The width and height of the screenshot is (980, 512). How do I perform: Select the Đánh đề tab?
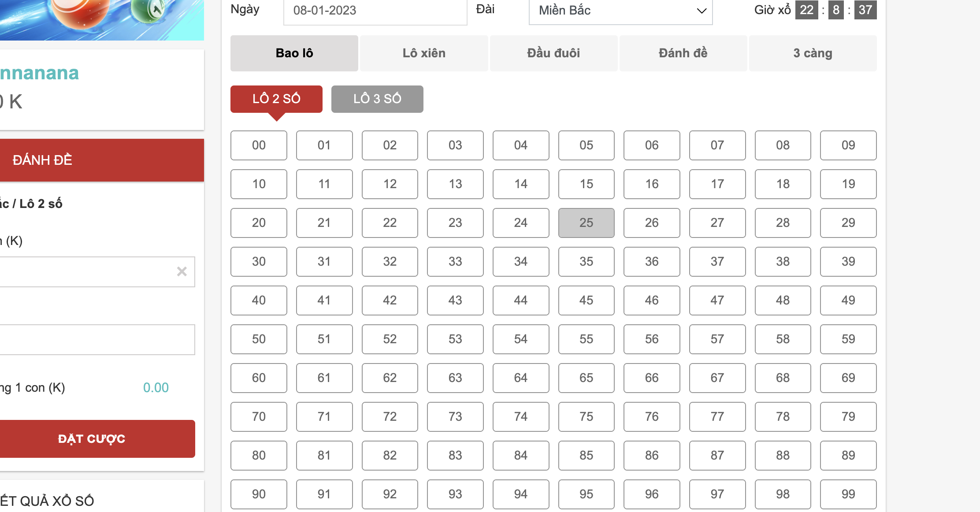(683, 53)
